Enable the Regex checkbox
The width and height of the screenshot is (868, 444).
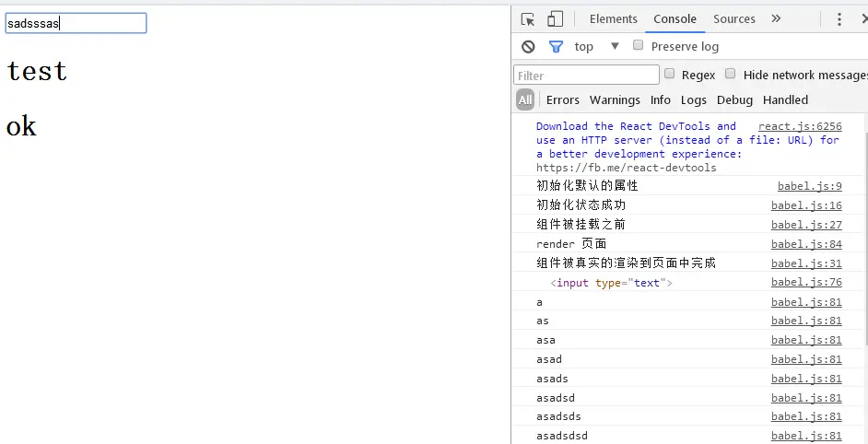click(669, 74)
